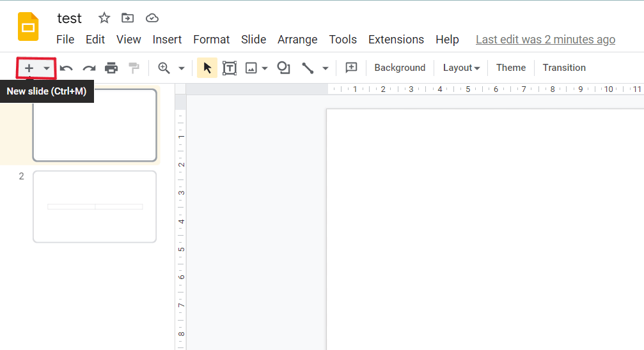Image resolution: width=644 pixels, height=350 pixels.
Task: Undo the last action
Action: point(66,68)
